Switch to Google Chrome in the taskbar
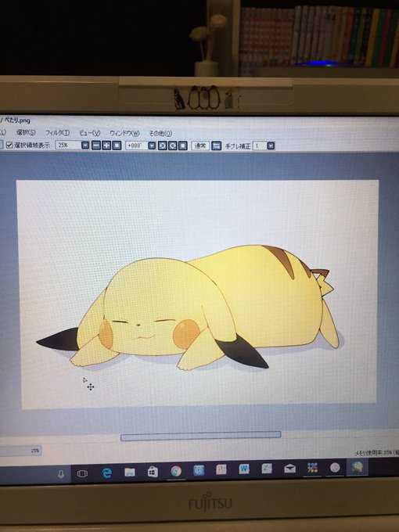Viewport: 399px width, 532px height. pyautogui.click(x=176, y=471)
